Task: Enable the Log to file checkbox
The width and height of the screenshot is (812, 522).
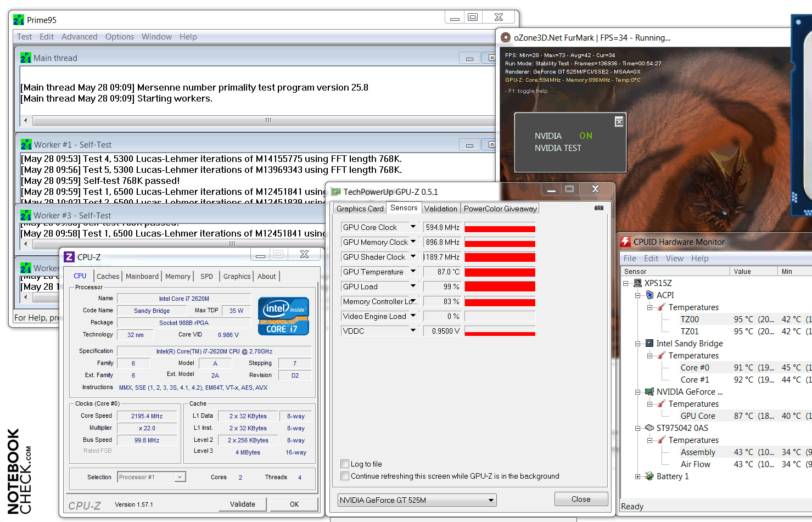Action: pos(345,464)
